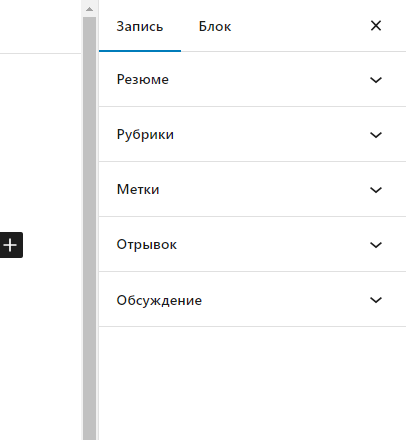Click the Рубрики section title
The height and width of the screenshot is (440, 406).
[x=145, y=135]
